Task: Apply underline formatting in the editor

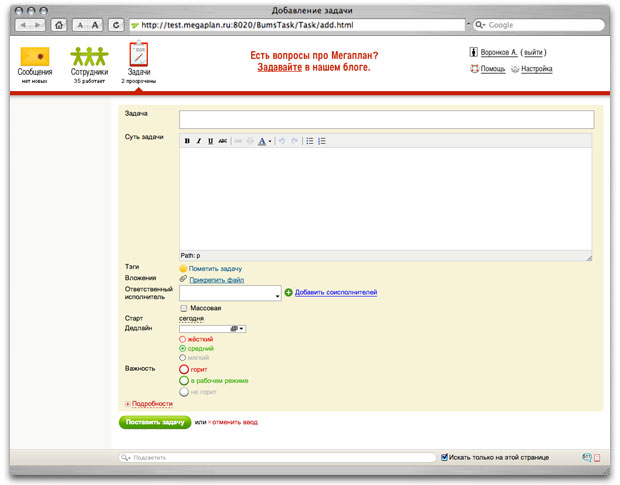Action: pos(210,141)
